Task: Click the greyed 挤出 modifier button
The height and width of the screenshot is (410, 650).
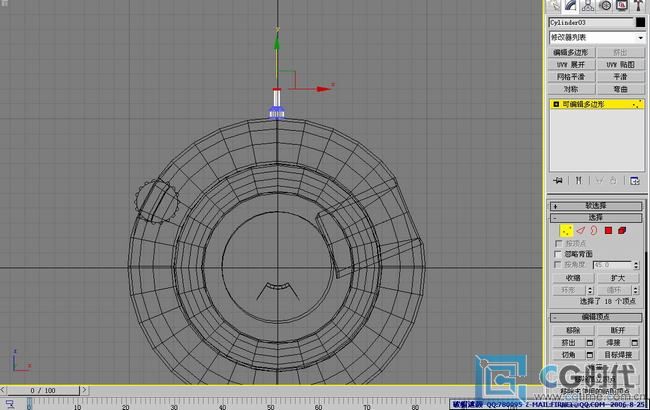Action: point(621,52)
